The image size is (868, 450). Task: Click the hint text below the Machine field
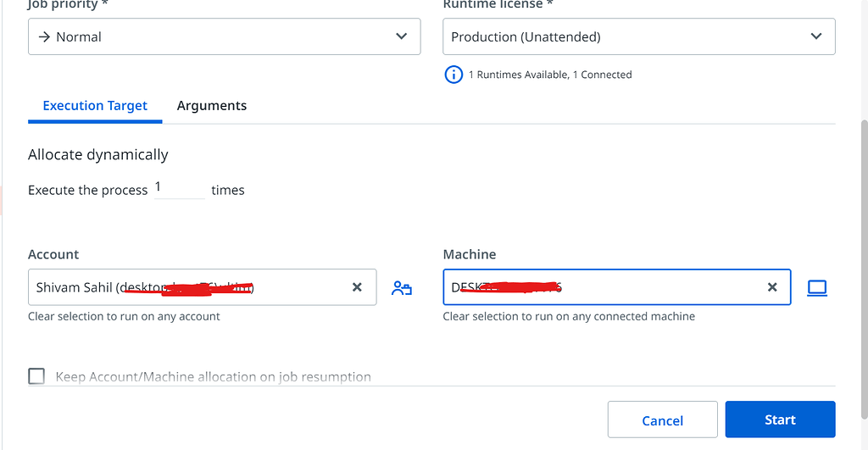click(x=569, y=316)
